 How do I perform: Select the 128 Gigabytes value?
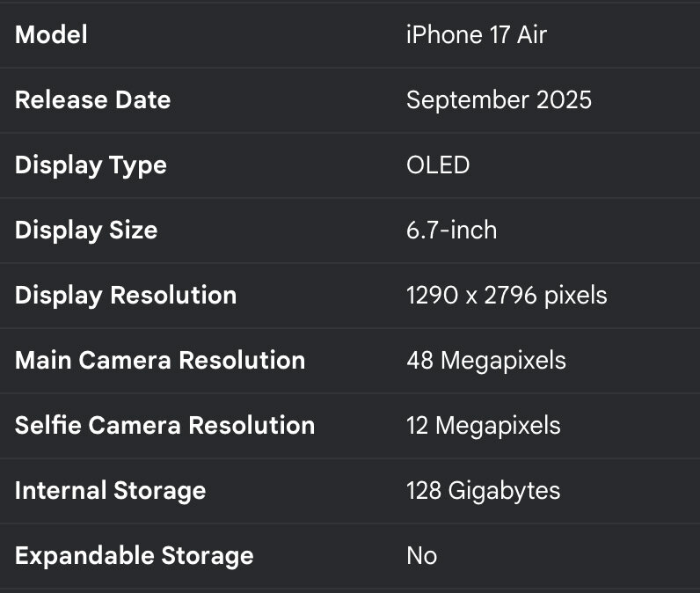click(x=483, y=491)
